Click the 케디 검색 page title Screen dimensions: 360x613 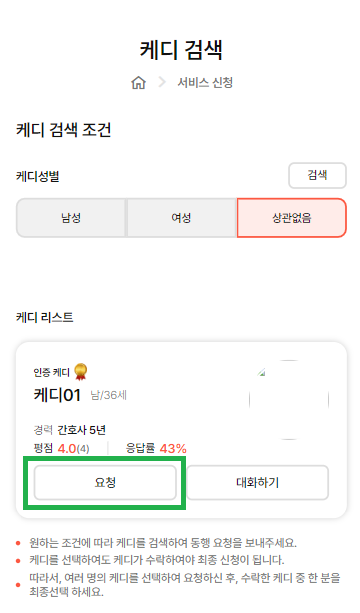pyautogui.click(x=181, y=50)
